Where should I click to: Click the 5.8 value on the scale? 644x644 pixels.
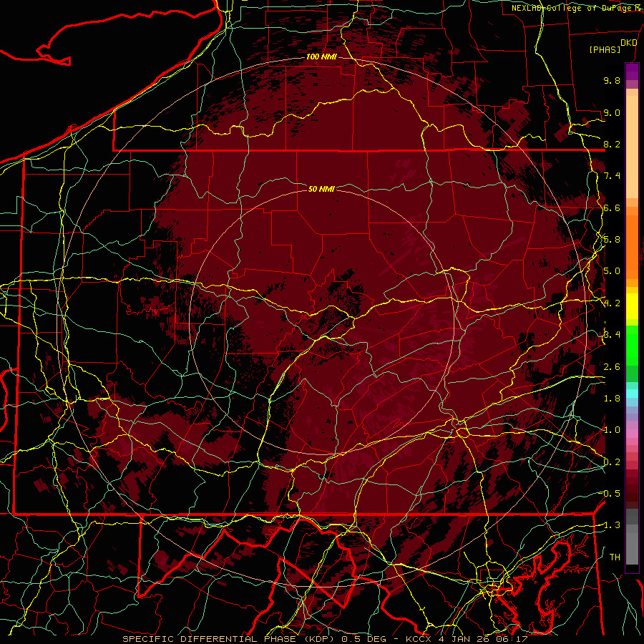tap(612, 240)
